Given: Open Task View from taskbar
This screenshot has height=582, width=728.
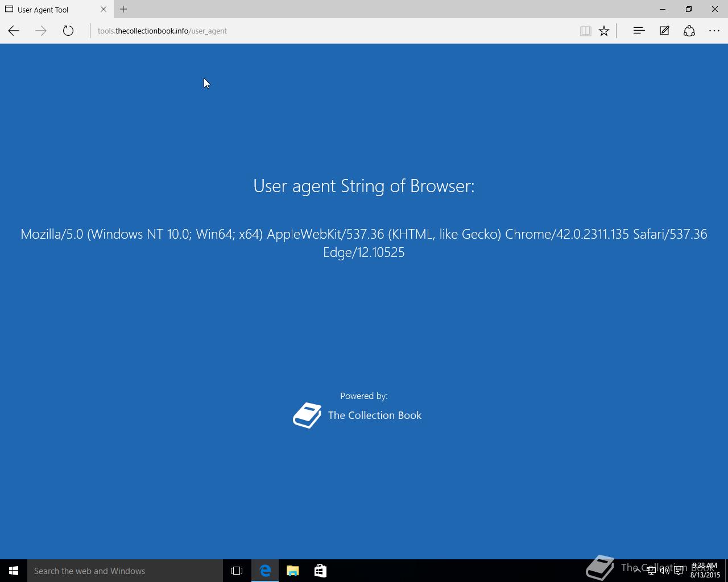Looking at the screenshot, I should (x=237, y=571).
